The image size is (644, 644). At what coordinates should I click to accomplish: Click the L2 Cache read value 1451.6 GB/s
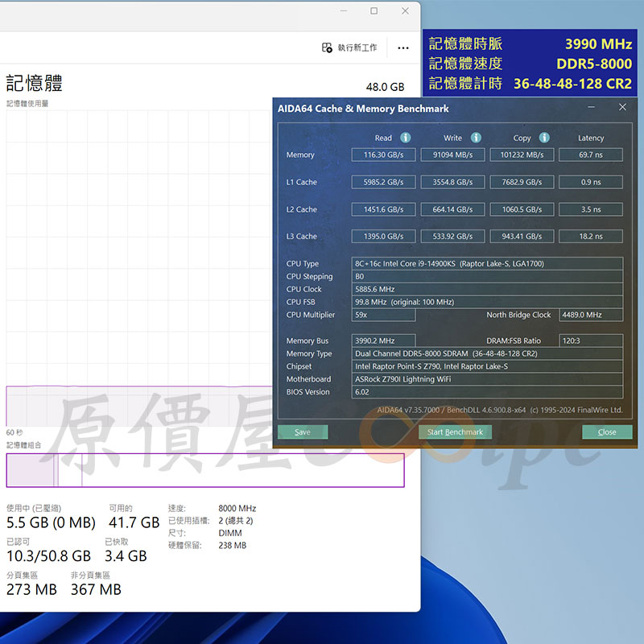[x=384, y=209]
